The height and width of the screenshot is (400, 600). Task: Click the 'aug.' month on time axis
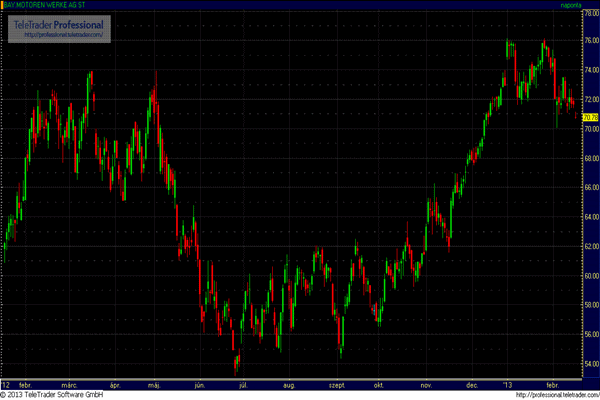coord(289,384)
